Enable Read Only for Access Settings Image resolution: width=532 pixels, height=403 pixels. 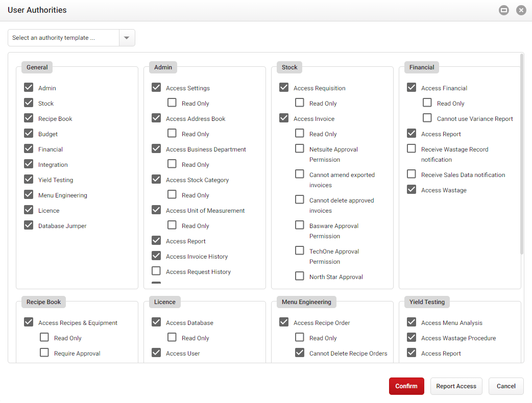tap(172, 103)
